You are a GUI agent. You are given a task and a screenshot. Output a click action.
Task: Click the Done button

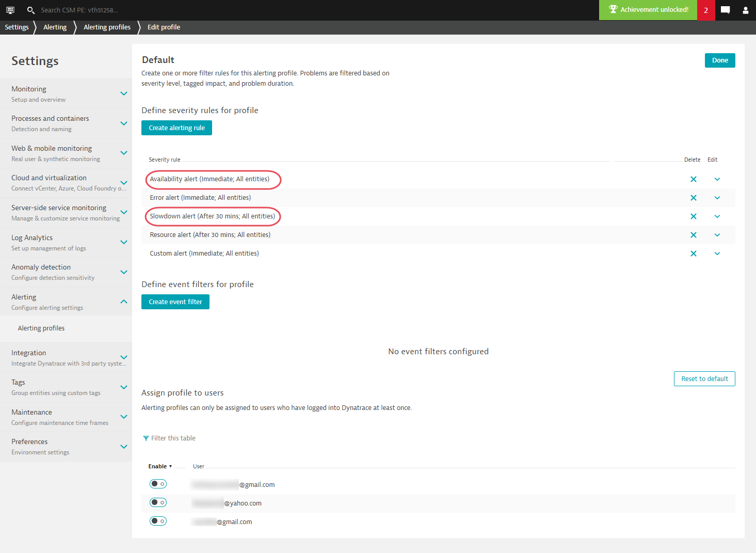click(720, 60)
